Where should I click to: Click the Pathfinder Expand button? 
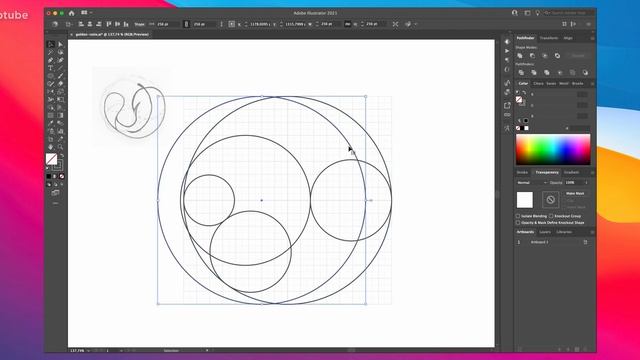click(x=578, y=56)
